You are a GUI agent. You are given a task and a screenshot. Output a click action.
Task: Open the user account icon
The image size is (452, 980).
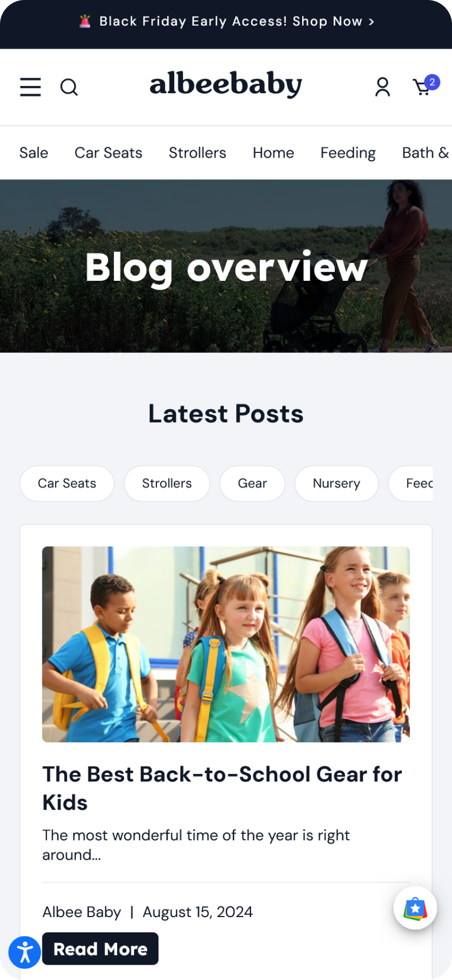point(382,87)
